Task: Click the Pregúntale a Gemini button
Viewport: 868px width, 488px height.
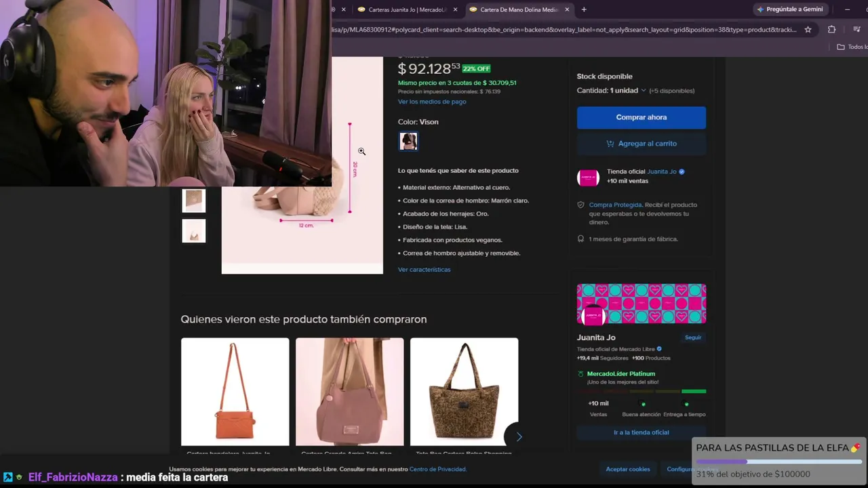Action: coord(789,9)
